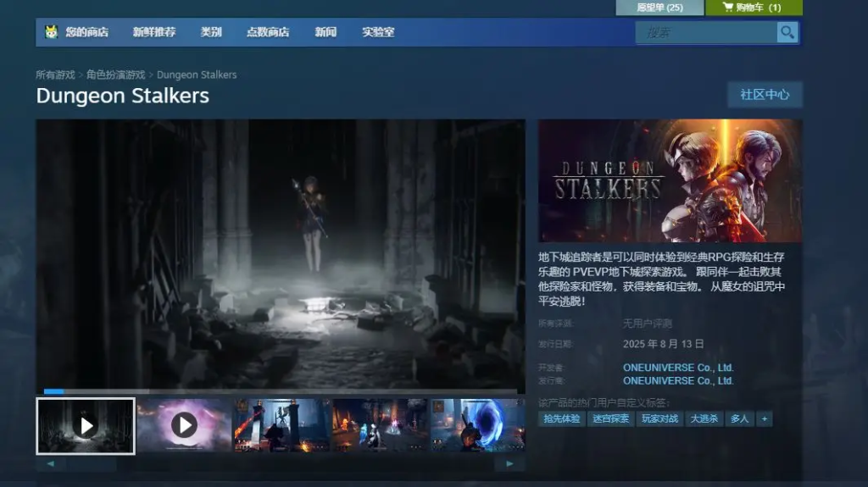868x487 pixels.
Task: Click the Dungeon Stalkers breadcrumb link
Action: coord(197,75)
